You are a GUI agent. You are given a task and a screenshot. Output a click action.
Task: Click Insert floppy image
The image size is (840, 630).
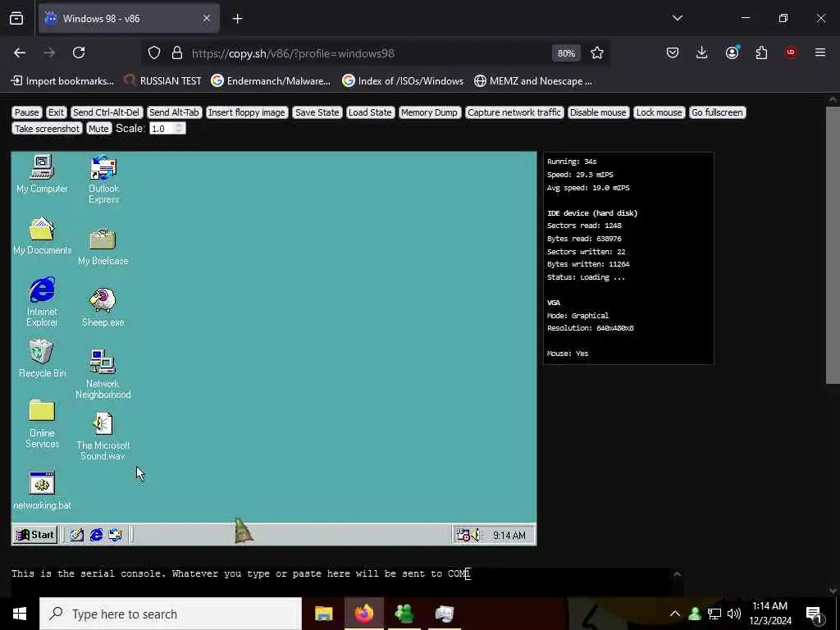click(246, 112)
